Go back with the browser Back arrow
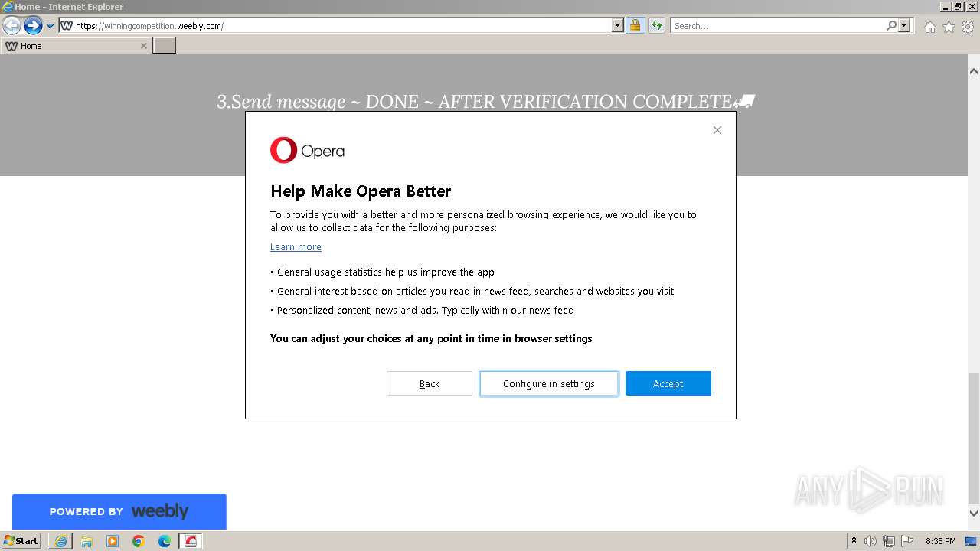Screen dimensions: 980x551 [x=11, y=26]
